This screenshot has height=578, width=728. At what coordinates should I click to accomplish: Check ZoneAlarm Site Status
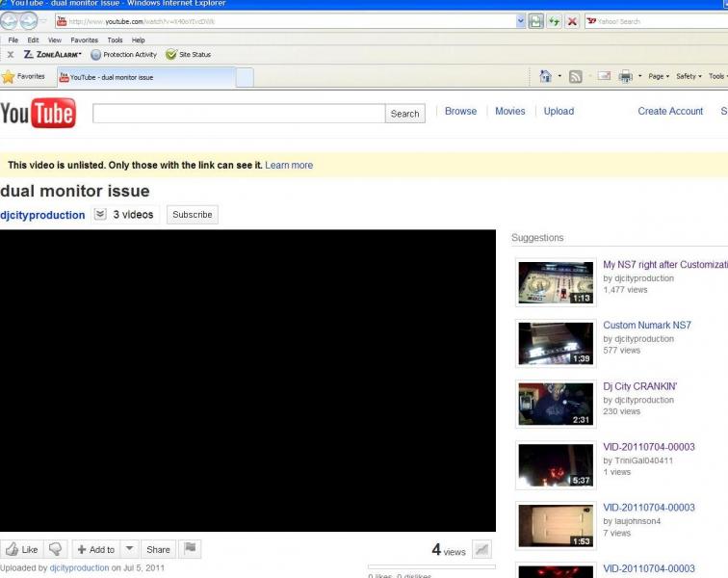pyautogui.click(x=189, y=54)
